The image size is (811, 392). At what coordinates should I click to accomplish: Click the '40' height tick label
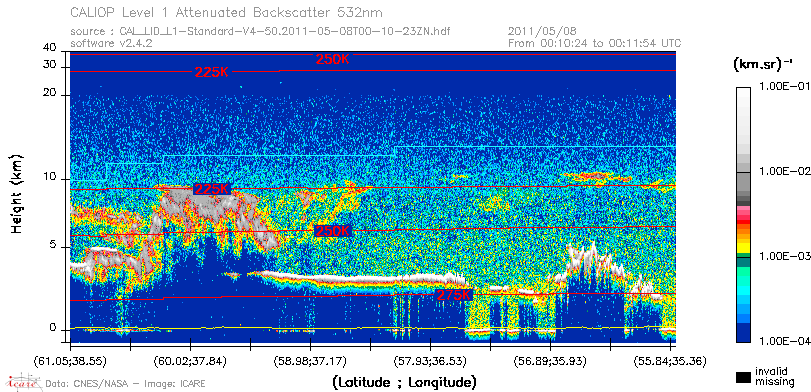point(50,48)
